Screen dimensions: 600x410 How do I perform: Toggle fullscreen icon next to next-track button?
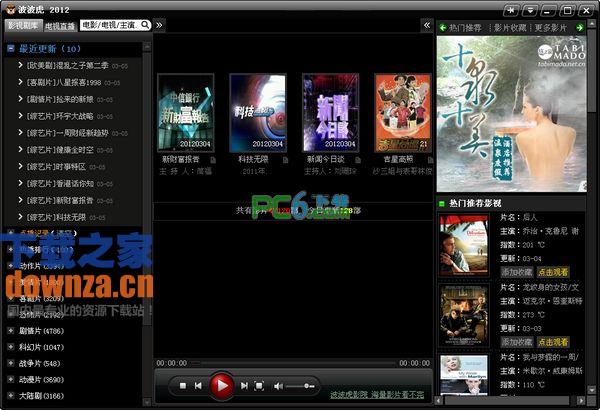tap(259, 386)
